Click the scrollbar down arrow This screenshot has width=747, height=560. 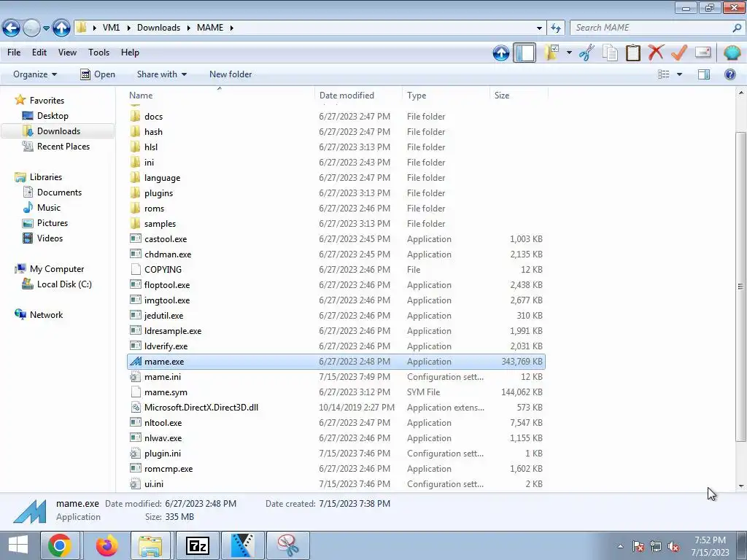[x=741, y=486]
